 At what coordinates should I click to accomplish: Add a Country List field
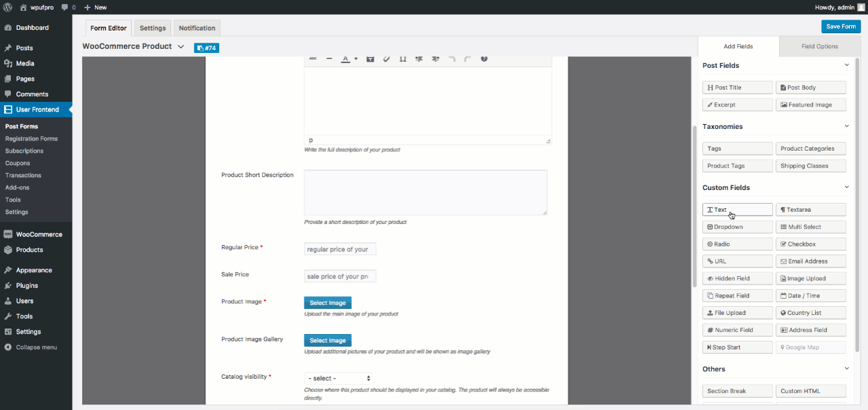click(x=811, y=313)
